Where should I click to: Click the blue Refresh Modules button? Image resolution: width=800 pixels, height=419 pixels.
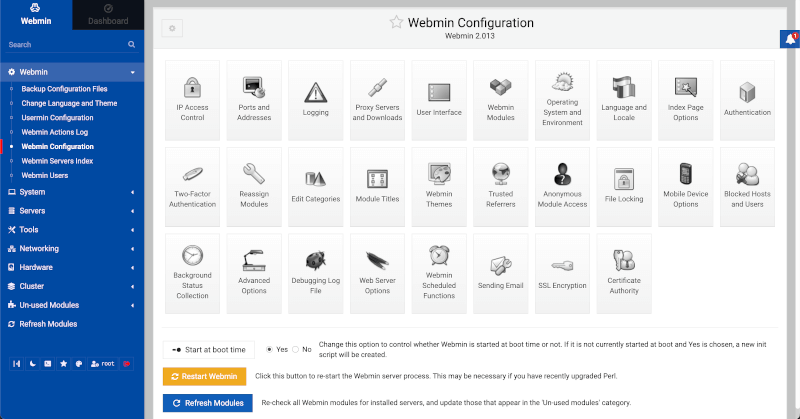click(208, 403)
